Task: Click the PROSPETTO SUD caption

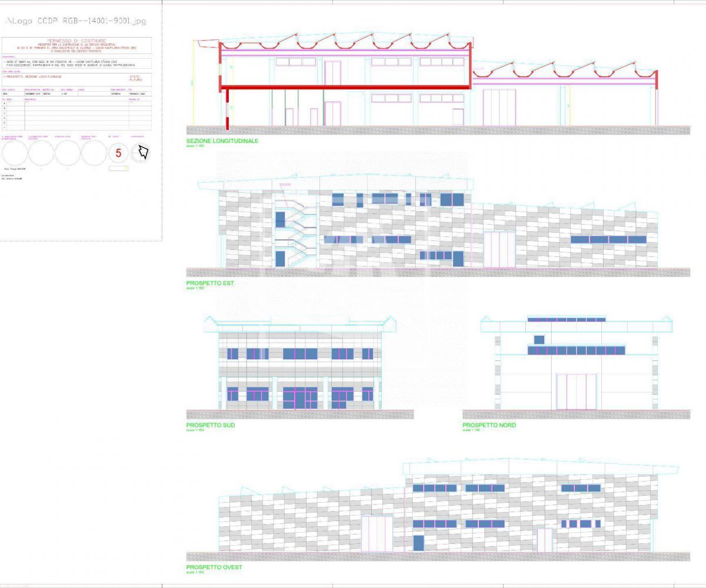Action: coord(211,425)
